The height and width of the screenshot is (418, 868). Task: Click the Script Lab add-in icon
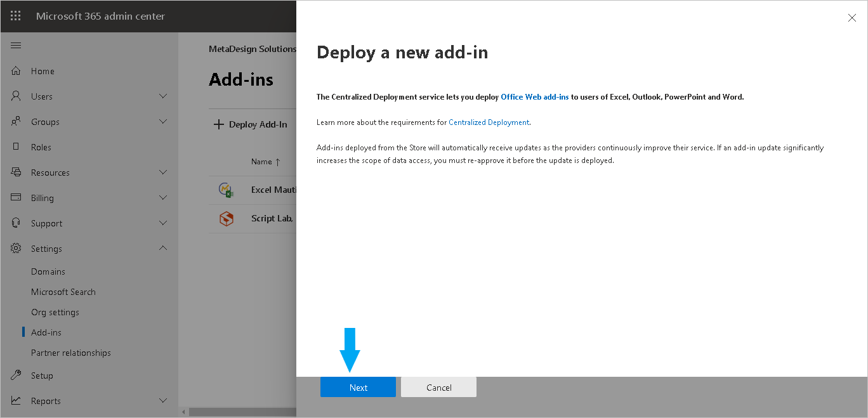click(x=226, y=218)
